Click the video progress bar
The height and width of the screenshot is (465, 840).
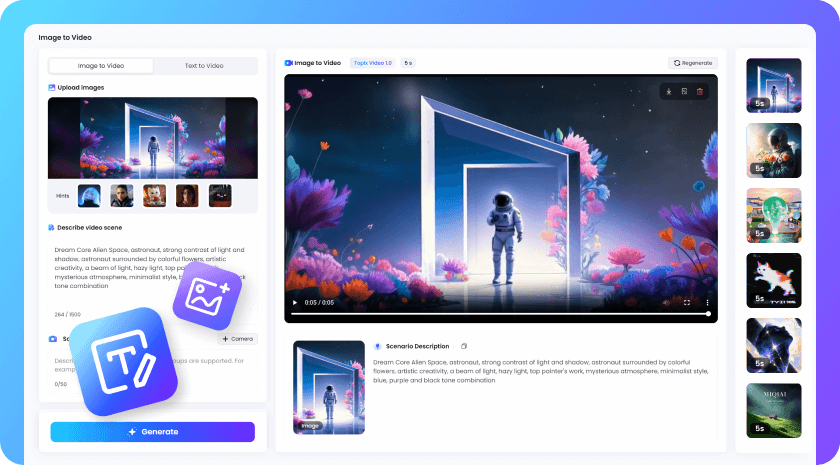pyautogui.click(x=500, y=314)
